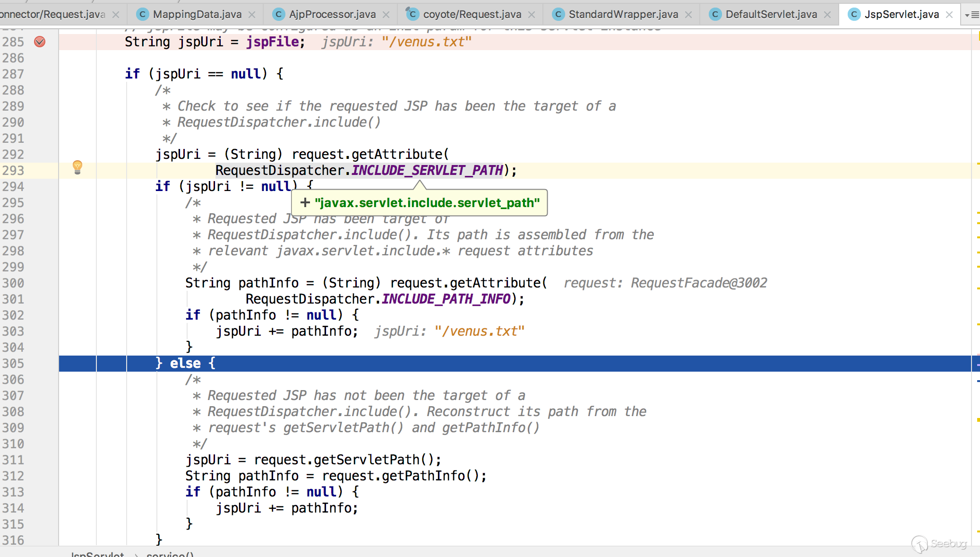Close the DefaultServlet.java tab

point(827,15)
